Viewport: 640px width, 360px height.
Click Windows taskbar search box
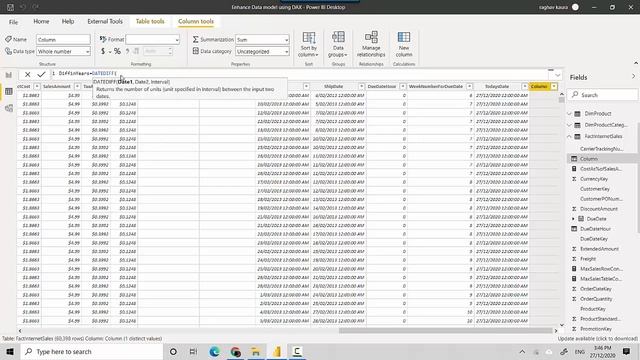[x=91, y=351]
